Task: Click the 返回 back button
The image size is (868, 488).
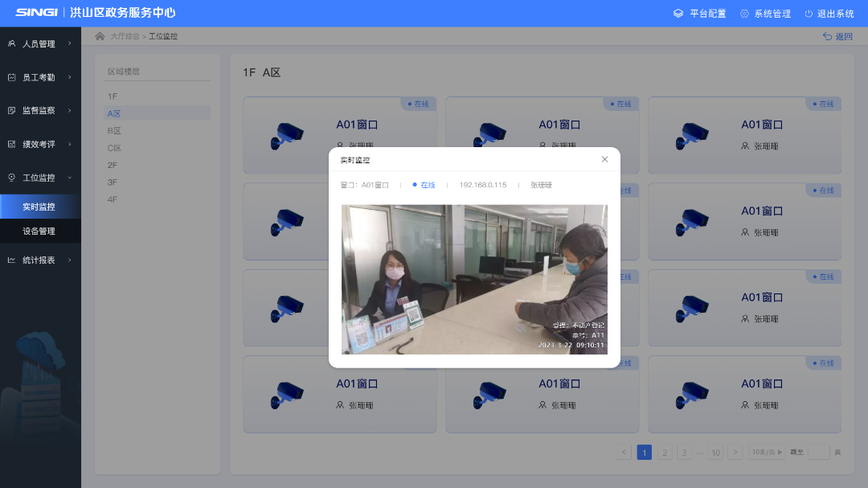Action: pos(837,36)
